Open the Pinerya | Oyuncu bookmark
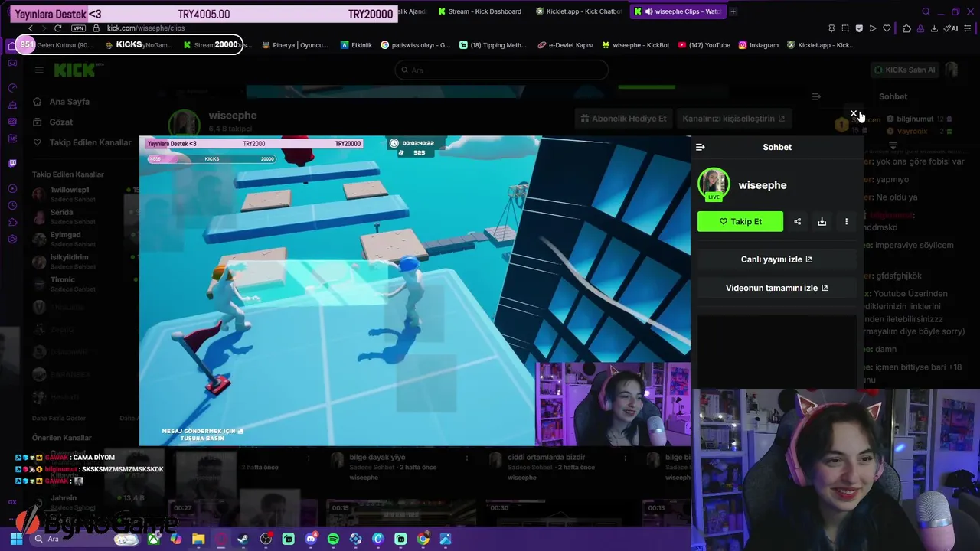Image resolution: width=980 pixels, height=551 pixels. (295, 45)
